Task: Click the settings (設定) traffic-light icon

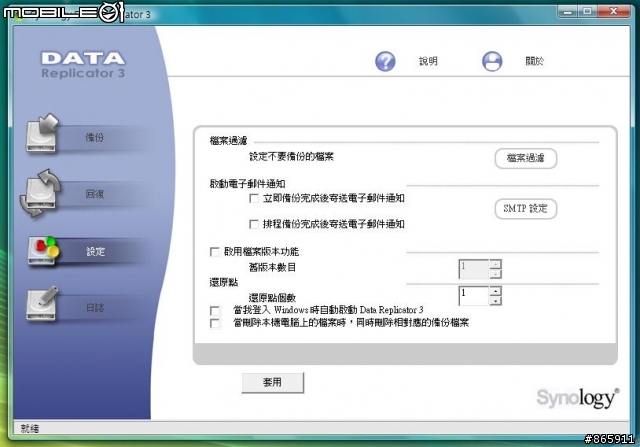Action: (43, 250)
